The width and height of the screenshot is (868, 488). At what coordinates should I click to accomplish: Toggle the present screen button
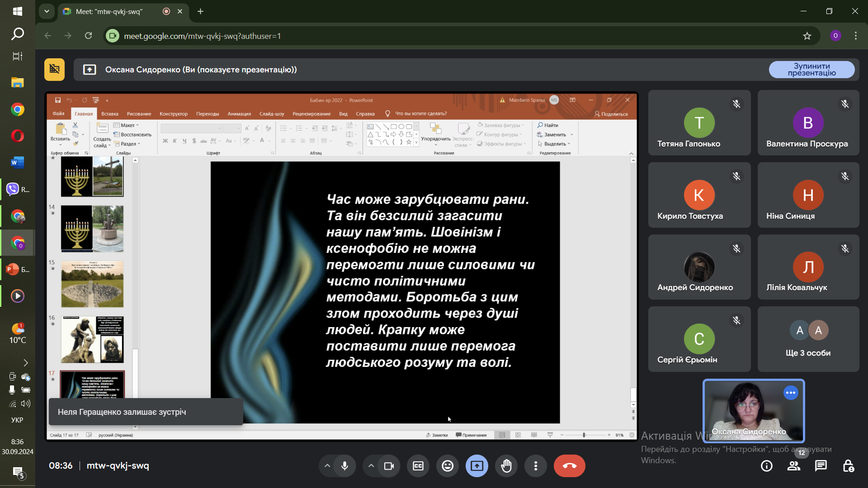(477, 466)
